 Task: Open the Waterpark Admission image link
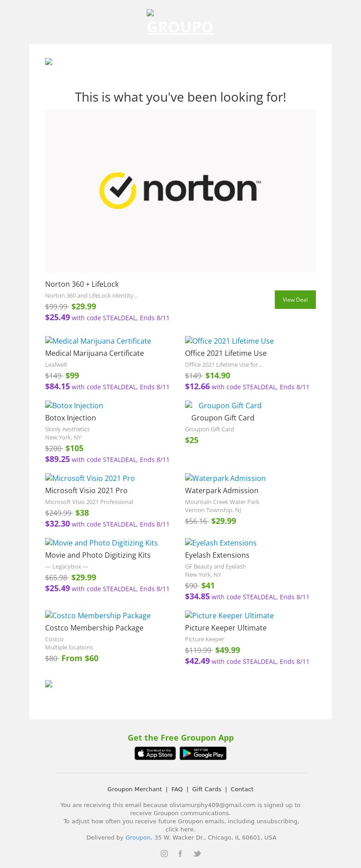[x=225, y=478]
